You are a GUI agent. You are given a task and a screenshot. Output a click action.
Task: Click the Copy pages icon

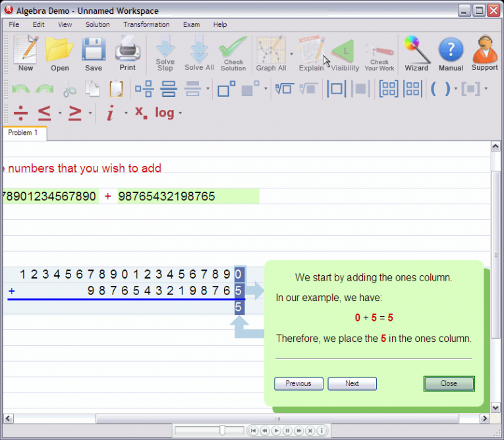93,89
